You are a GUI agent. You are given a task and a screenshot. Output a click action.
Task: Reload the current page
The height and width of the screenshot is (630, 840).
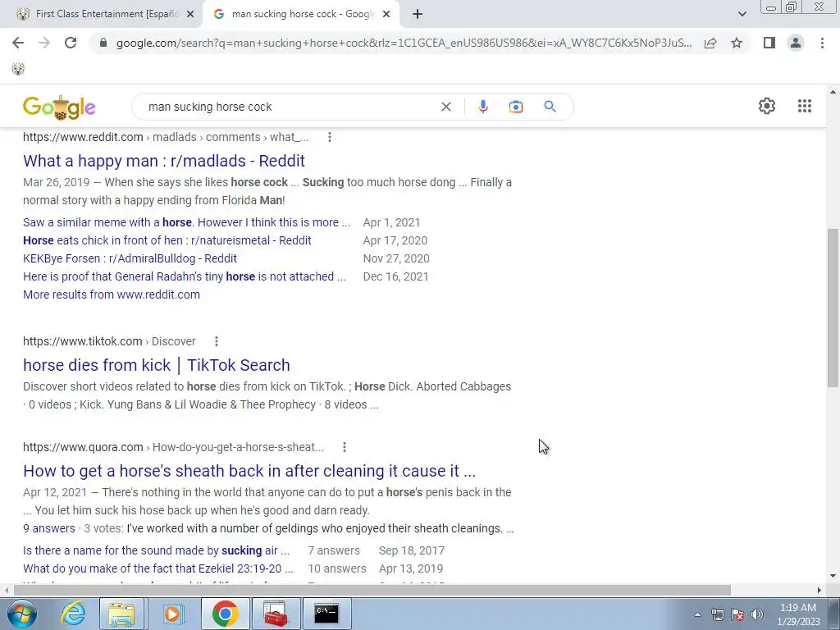pyautogui.click(x=71, y=43)
